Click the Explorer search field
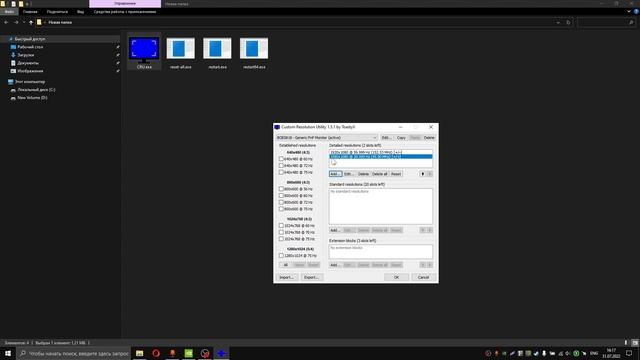This screenshot has width=640, height=360. [606, 22]
